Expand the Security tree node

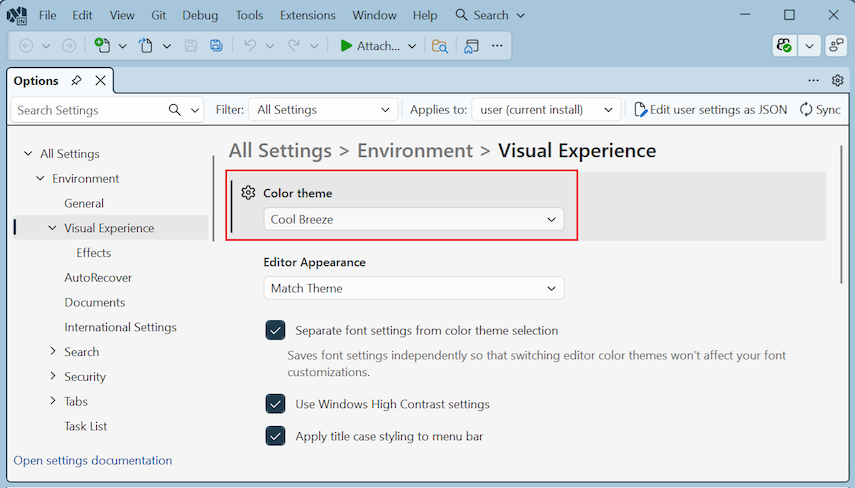point(53,377)
